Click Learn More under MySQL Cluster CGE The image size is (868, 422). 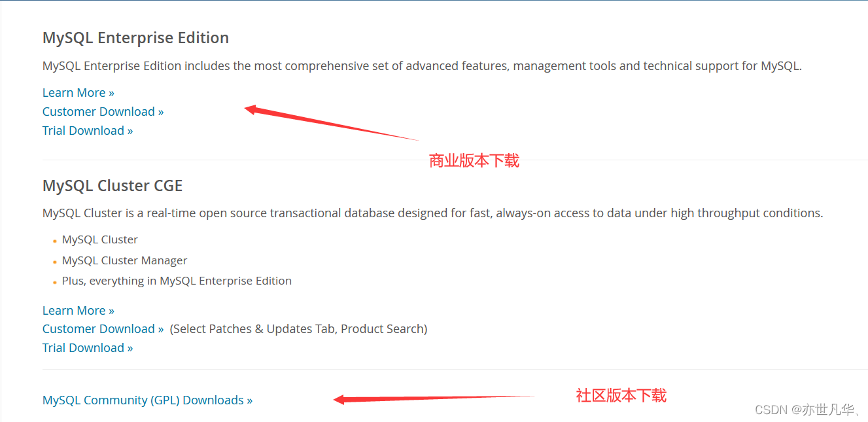tap(74, 310)
